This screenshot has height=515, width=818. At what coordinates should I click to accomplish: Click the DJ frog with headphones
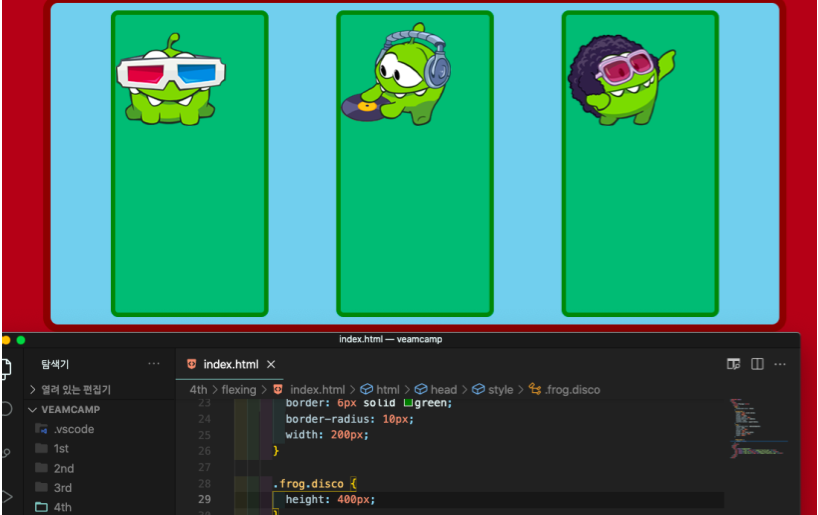[x=396, y=74]
